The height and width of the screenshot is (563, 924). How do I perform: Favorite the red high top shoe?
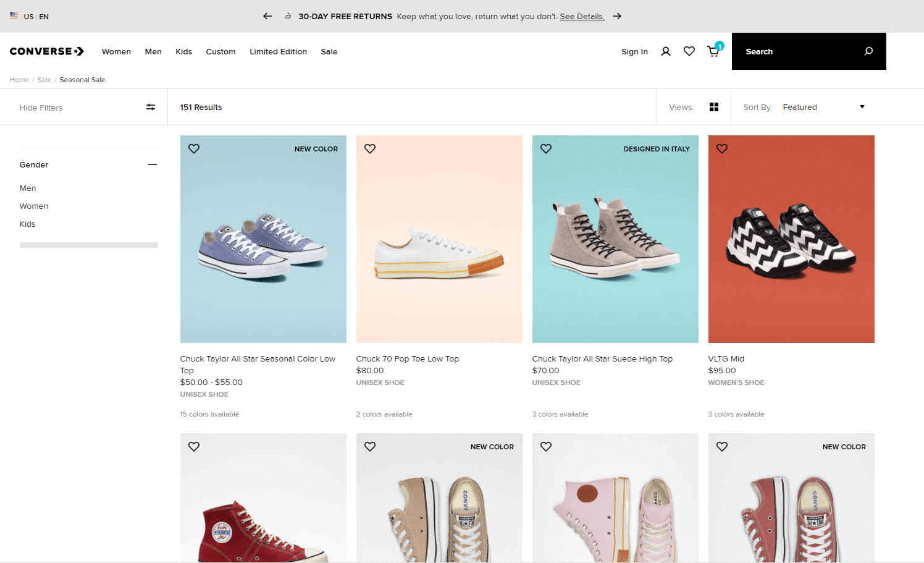[x=194, y=447]
